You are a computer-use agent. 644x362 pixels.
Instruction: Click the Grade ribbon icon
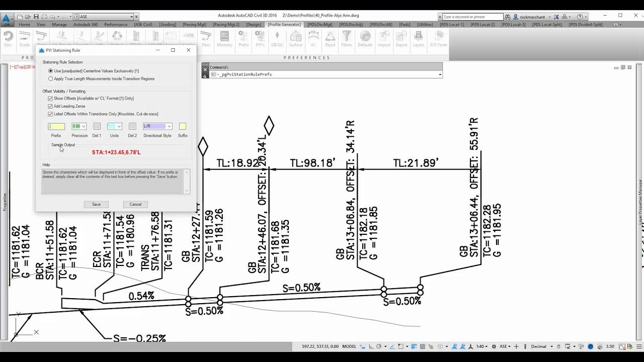point(24,39)
